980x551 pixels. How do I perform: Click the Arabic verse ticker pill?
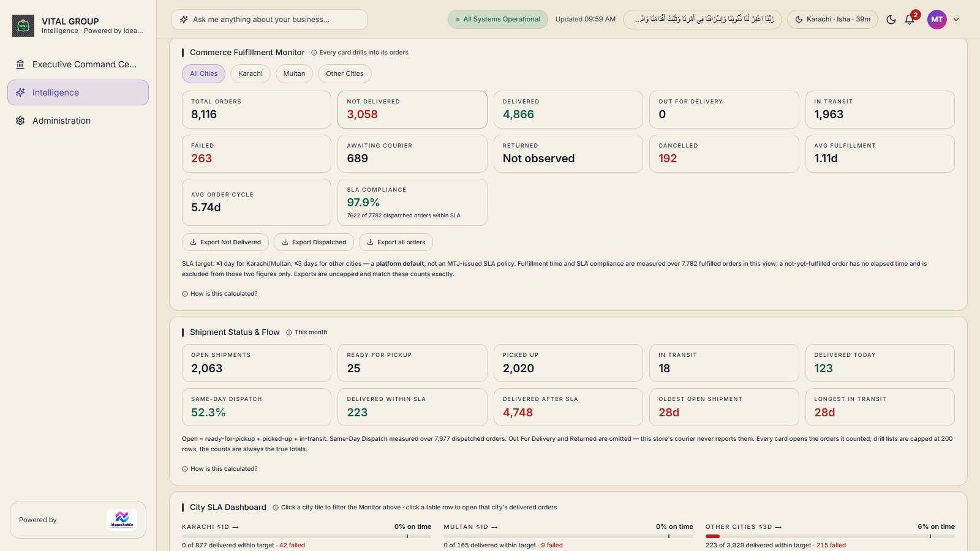[x=703, y=20]
